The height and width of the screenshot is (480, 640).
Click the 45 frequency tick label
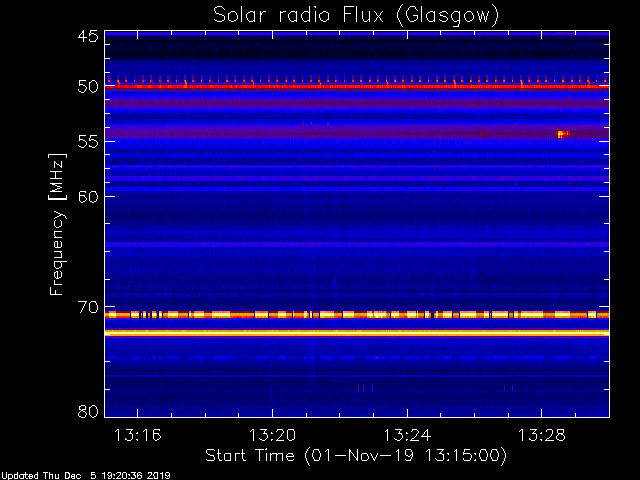pos(88,37)
